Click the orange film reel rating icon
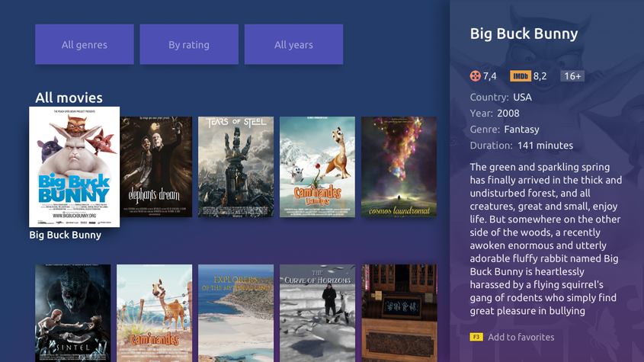 476,76
